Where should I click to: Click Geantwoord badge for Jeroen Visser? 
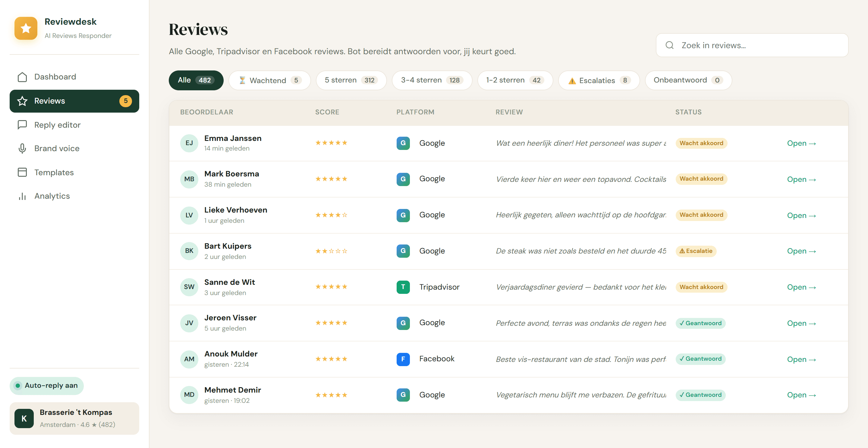click(x=700, y=323)
